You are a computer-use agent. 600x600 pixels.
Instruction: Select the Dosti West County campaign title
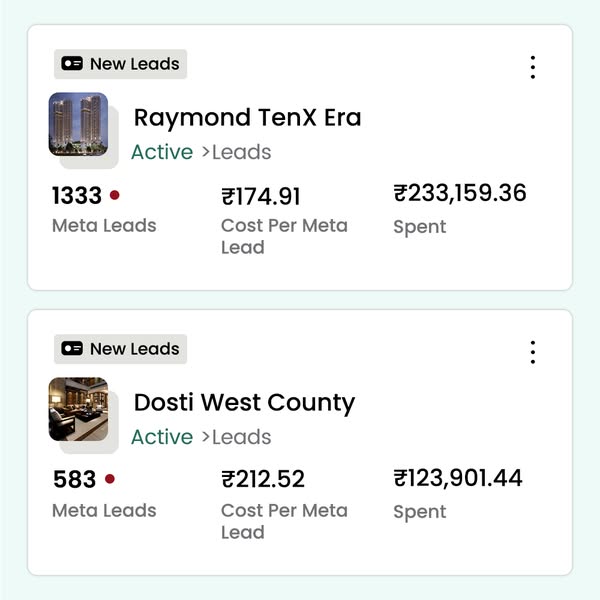(244, 403)
